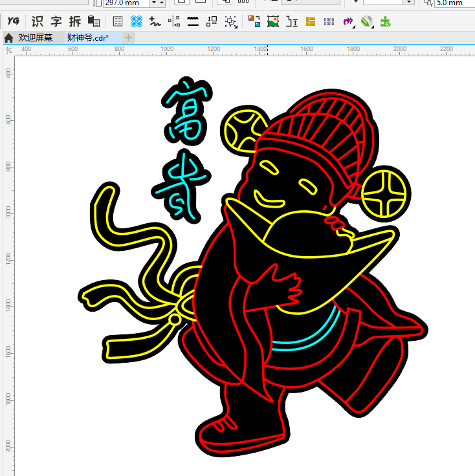The image size is (475, 476).
Task: Open the dropdown left of 5.0 mm
Action: tap(409, 2)
